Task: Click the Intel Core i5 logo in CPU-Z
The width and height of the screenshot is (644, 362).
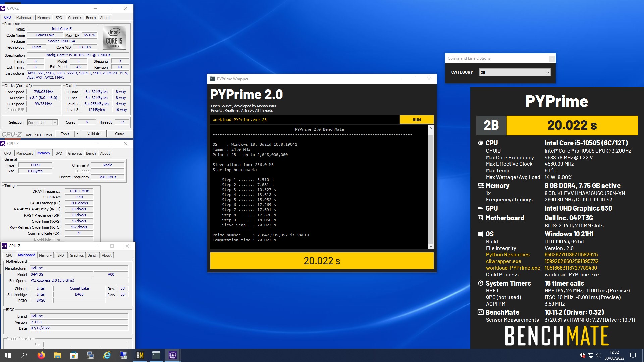Action: tap(114, 38)
